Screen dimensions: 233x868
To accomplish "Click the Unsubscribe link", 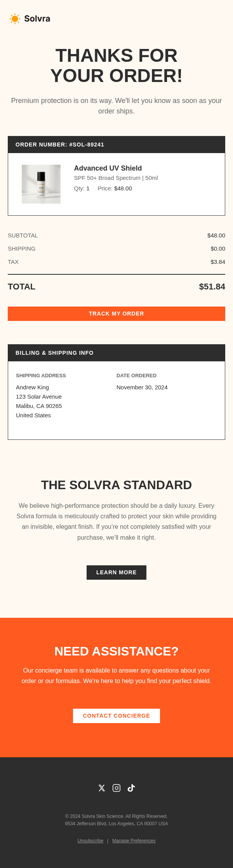I will 90,841.
